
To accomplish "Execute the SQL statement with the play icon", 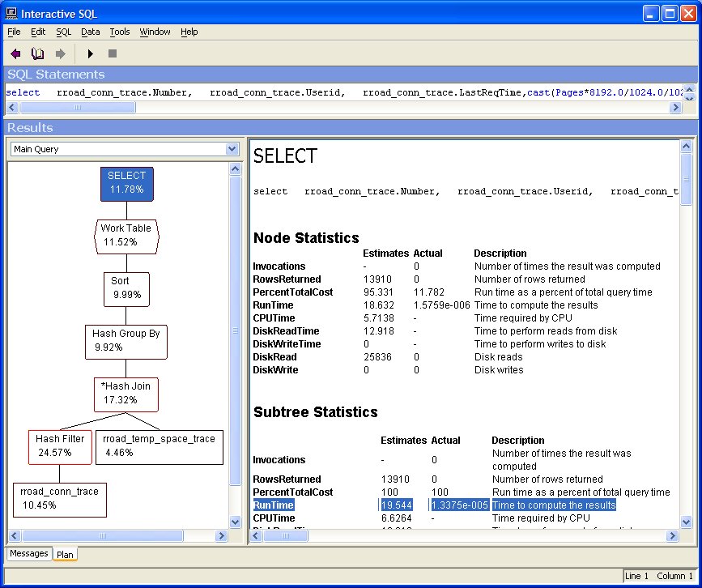I will 90,53.
